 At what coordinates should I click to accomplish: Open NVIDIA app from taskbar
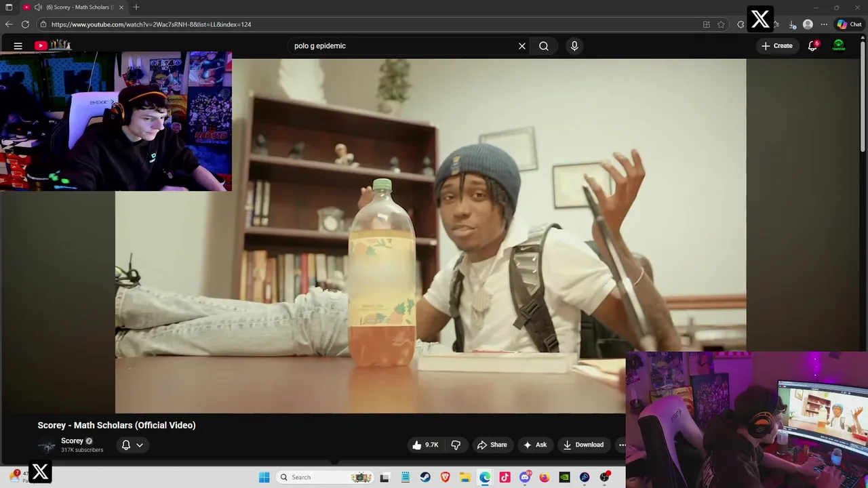(x=564, y=477)
